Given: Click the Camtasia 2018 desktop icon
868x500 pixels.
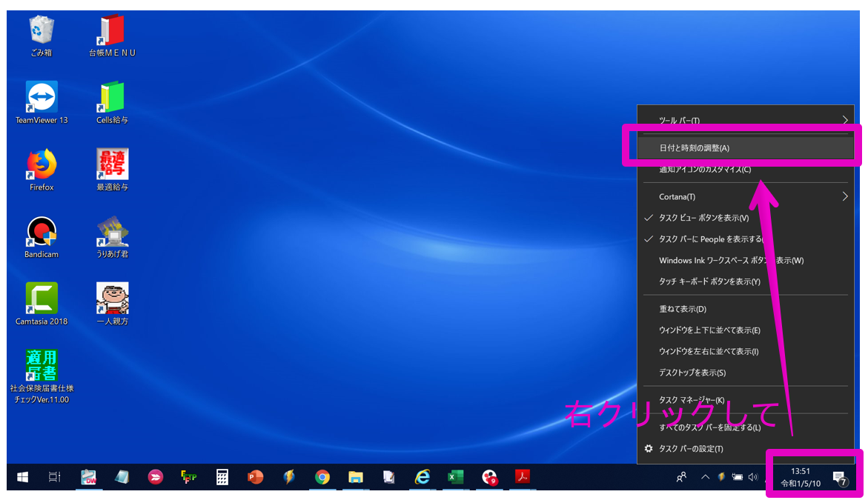Looking at the screenshot, I should pyautogui.click(x=42, y=304).
